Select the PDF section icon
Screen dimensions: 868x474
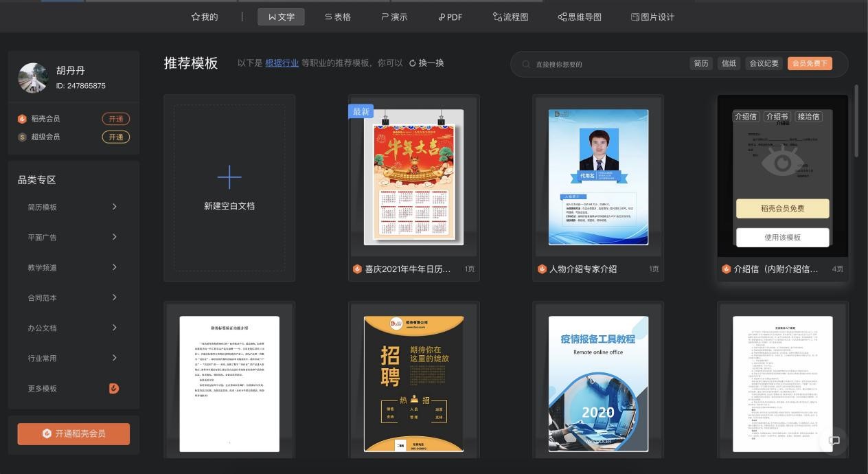[x=442, y=17]
